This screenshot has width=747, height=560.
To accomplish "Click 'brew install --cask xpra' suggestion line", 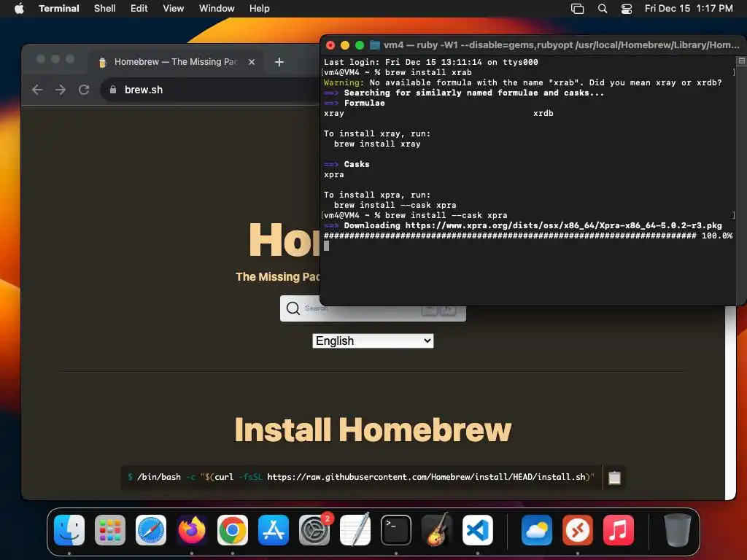I will (x=395, y=205).
